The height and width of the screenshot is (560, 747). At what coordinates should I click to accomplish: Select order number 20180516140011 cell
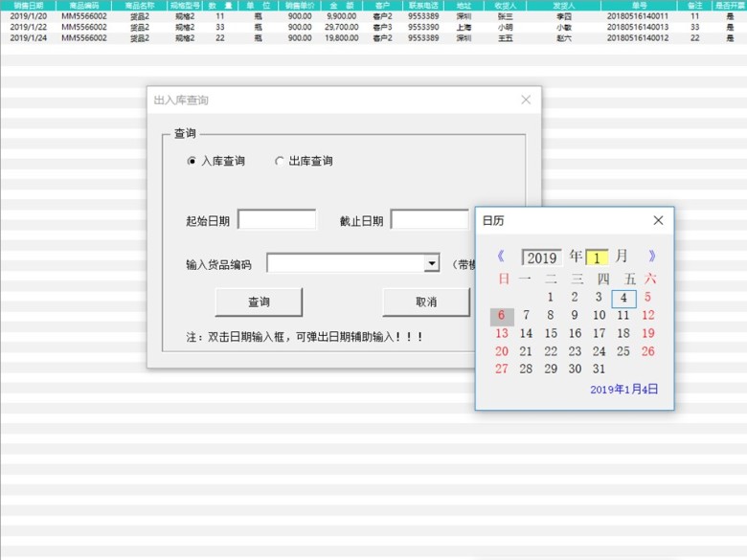(638, 16)
